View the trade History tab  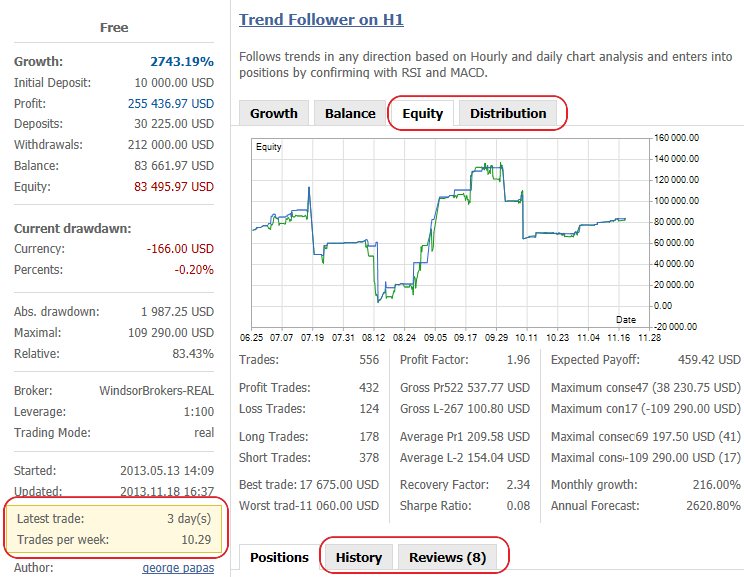tap(359, 557)
